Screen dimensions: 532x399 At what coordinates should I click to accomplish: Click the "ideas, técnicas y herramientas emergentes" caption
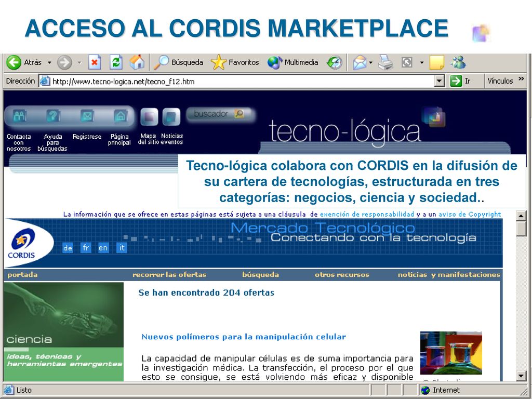click(64, 361)
